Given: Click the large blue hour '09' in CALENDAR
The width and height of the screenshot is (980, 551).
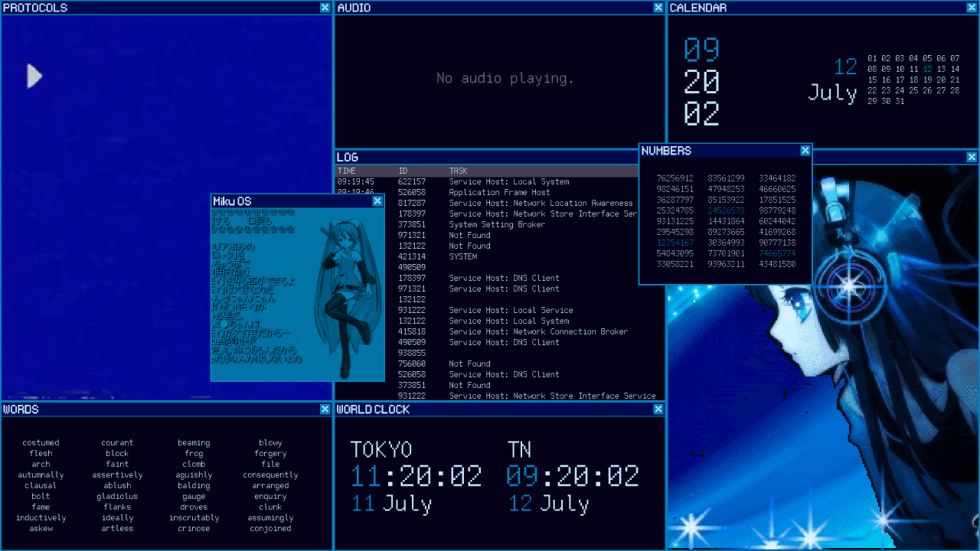Looking at the screenshot, I should (702, 50).
